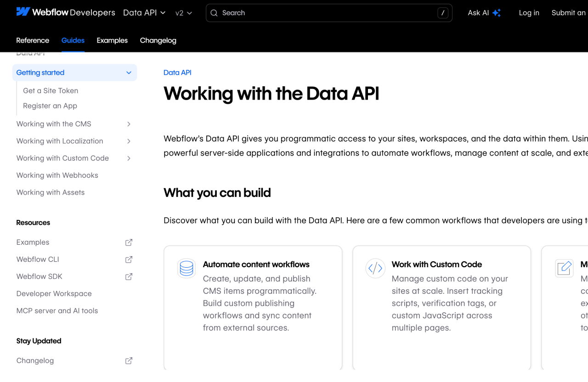Click the Data API breadcrumb link
Viewport: 588px width, 382px height.
pyautogui.click(x=177, y=73)
